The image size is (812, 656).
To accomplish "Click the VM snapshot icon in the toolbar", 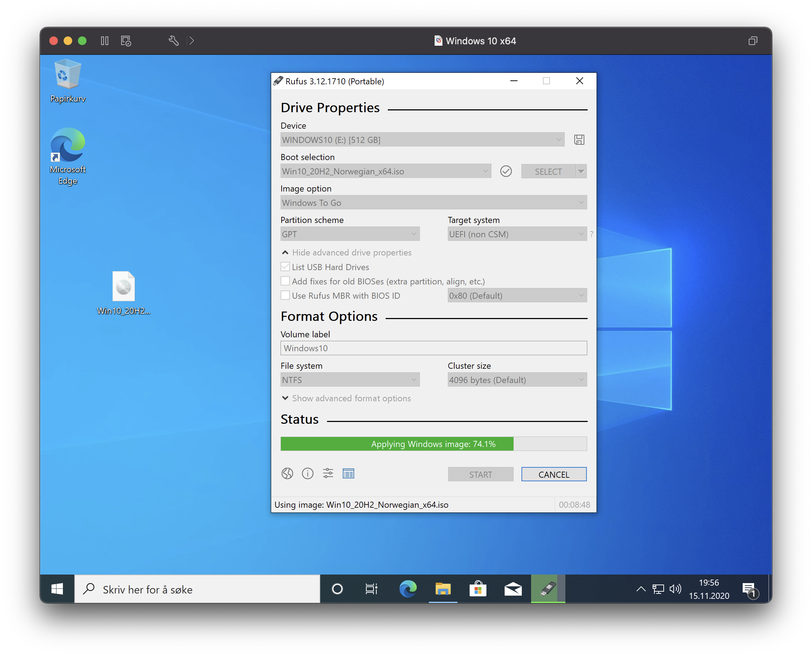I will click(126, 40).
